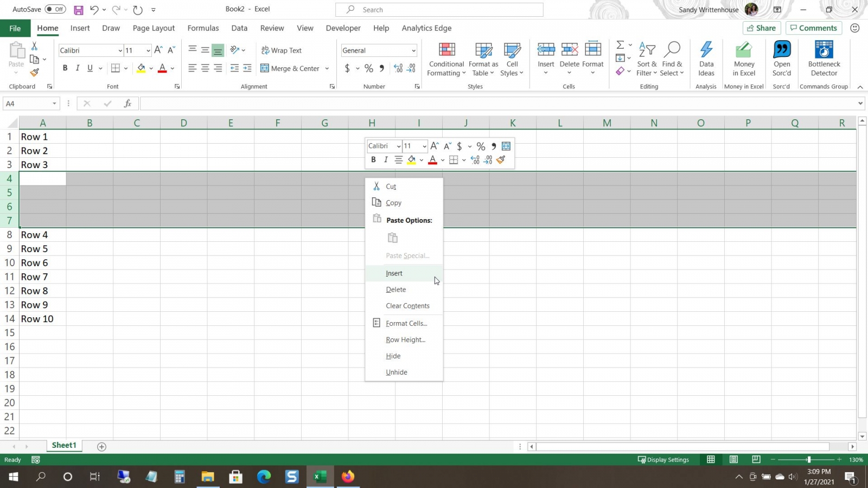Screen dimensions: 868x488
Task: Apply the ribbon red Font Color
Action: pyautogui.click(x=162, y=68)
